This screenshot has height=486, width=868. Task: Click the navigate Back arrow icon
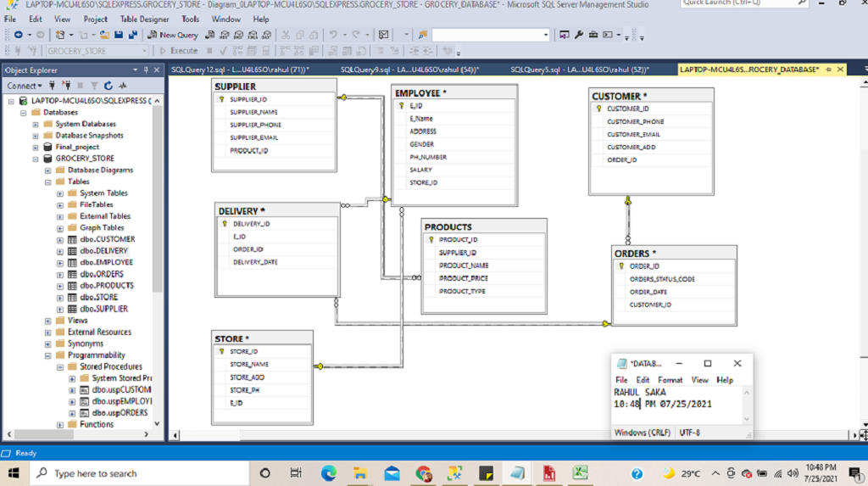[x=19, y=35]
